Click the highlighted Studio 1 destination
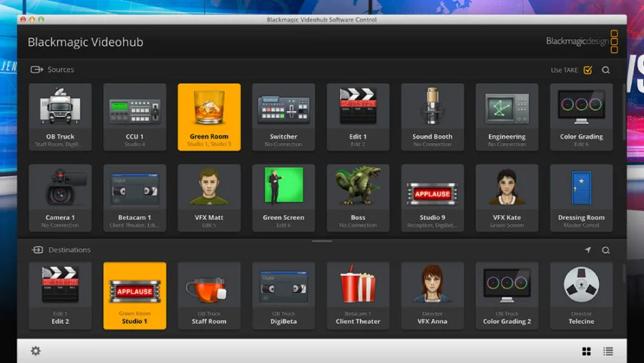644x363 pixels. click(x=135, y=295)
